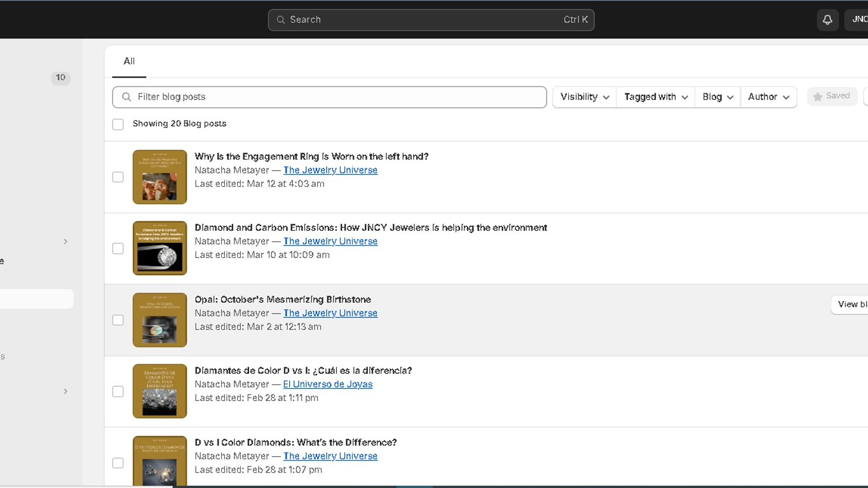Click the Opal birthstone post thumbnail
868x488 pixels.
pos(159,320)
